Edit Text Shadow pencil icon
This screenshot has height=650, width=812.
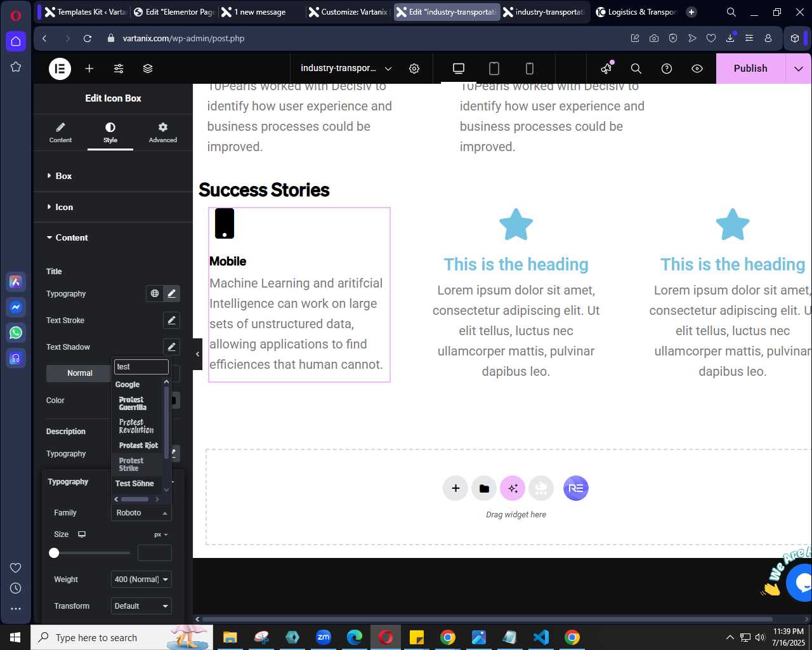[x=171, y=347]
